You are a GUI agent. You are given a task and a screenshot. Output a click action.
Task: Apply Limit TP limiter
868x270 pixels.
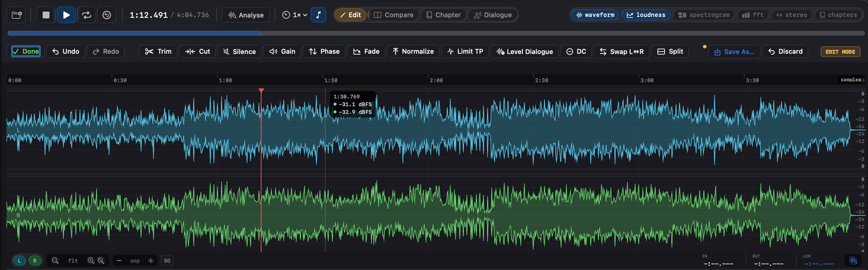click(x=465, y=51)
